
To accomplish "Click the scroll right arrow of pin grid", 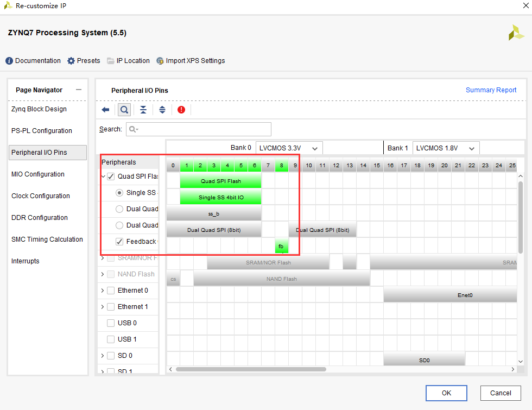I will [512, 369].
